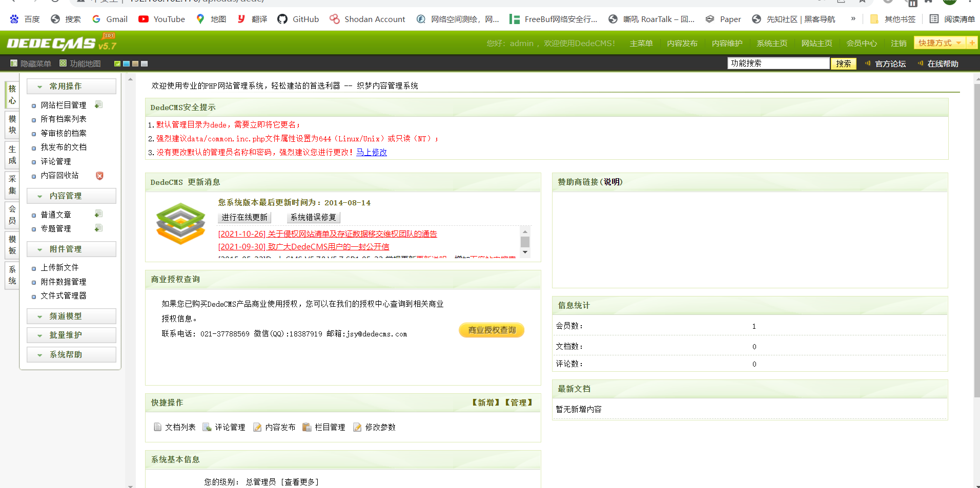
Task: Click add icon beside 普通文章
Action: 99,214
